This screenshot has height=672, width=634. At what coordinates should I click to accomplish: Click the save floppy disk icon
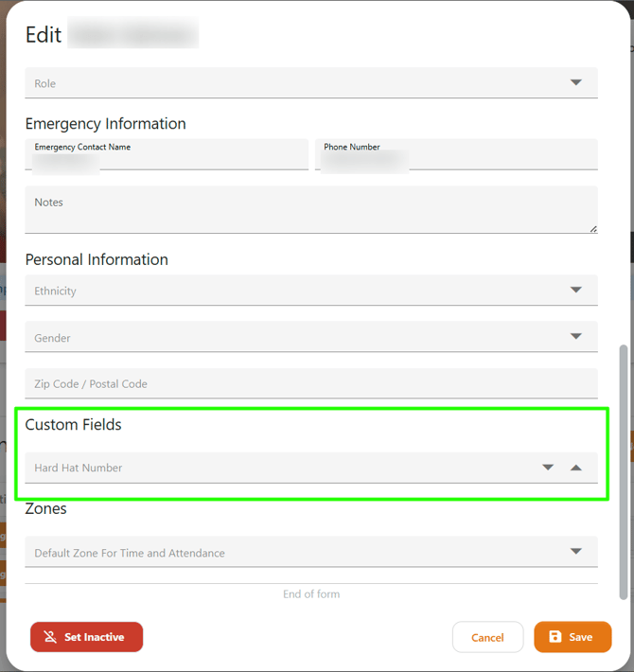555,637
